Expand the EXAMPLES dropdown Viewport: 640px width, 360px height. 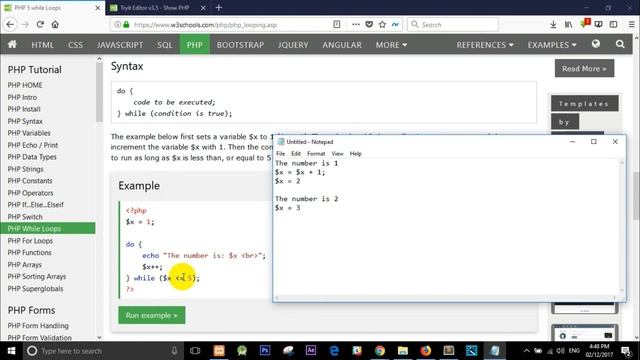click(x=552, y=44)
